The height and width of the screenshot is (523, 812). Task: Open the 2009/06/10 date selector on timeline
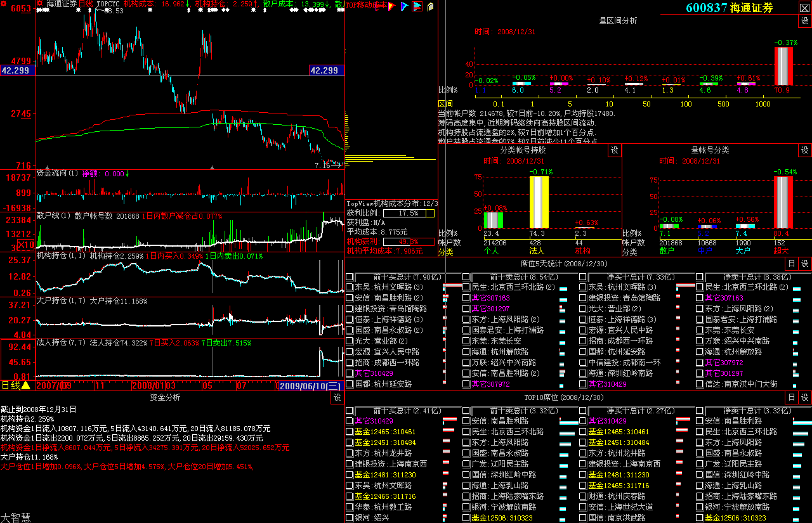(x=311, y=385)
